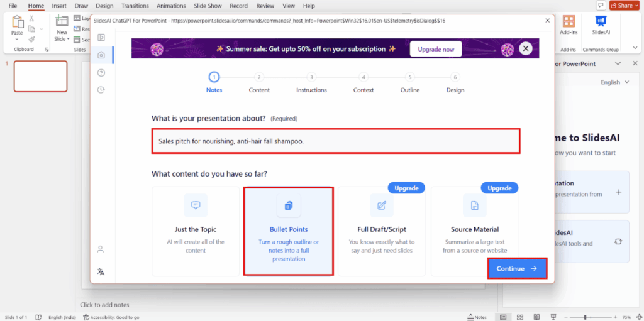The image size is (644, 321).
Task: Click the user account icon in sidebar
Action: [x=101, y=249]
